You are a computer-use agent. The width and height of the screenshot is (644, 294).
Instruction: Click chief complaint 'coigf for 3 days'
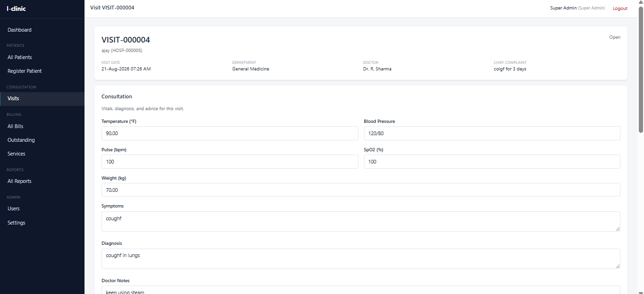[510, 69]
